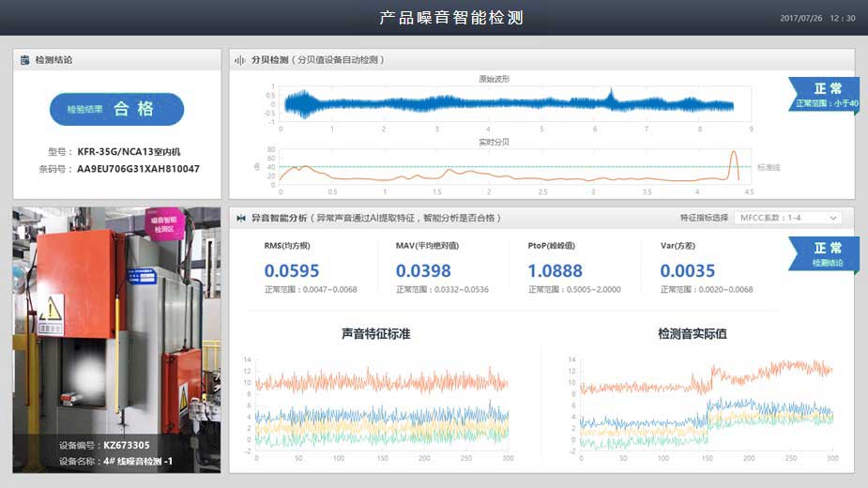Select the RMS(均方根) value 0.0595
The height and width of the screenshot is (488, 868).
click(291, 271)
